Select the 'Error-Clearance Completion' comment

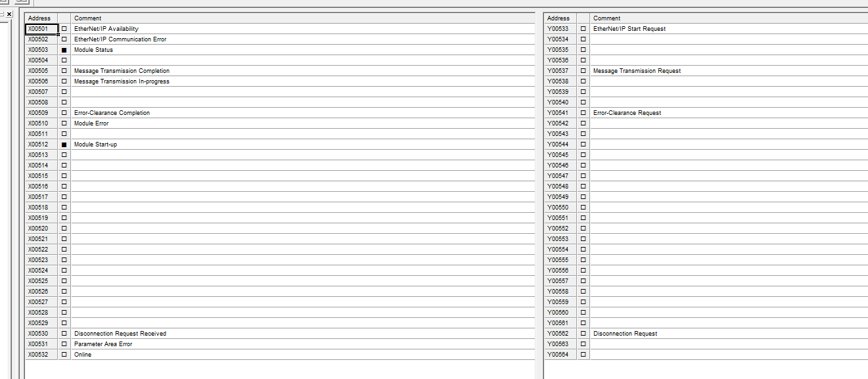pos(112,113)
